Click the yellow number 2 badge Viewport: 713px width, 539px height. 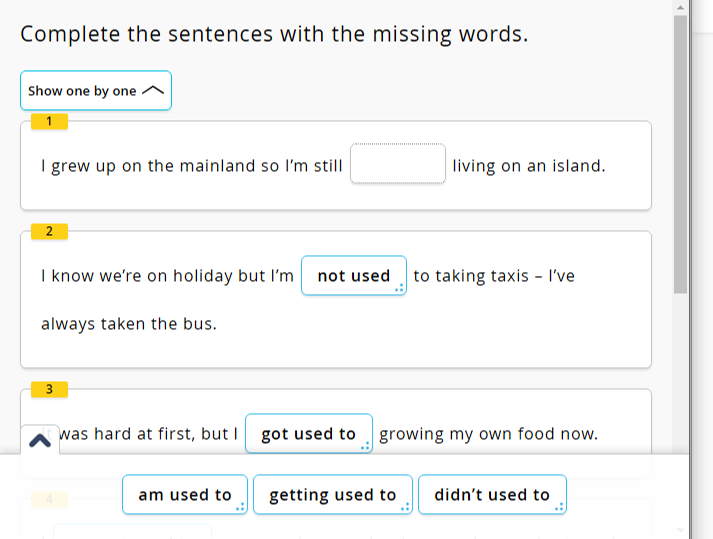[49, 232]
